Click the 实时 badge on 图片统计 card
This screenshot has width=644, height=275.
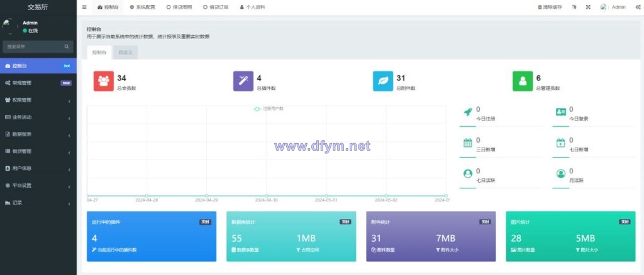coord(625,222)
